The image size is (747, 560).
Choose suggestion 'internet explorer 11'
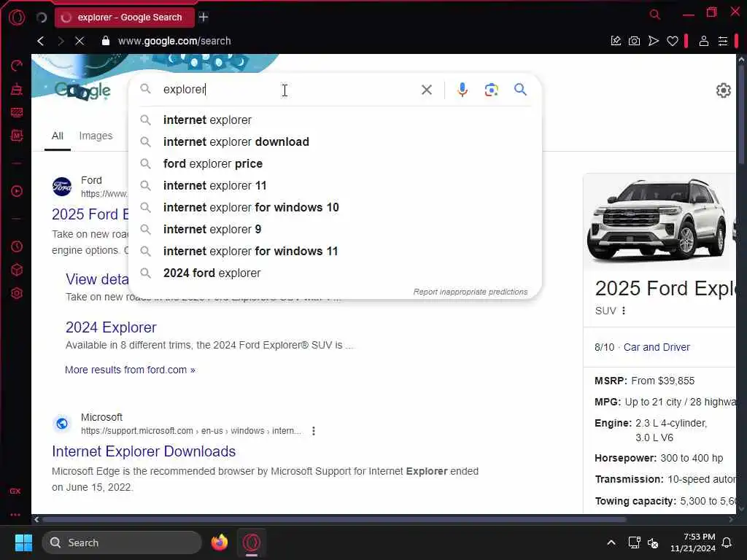(336, 186)
